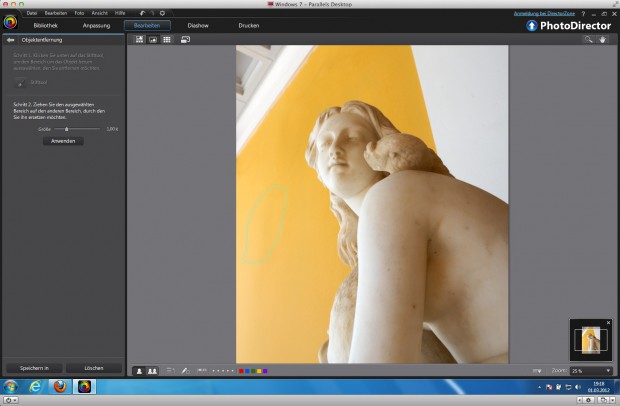This screenshot has width=620, height=406.
Task: Go back from Objektentfernung panel
Action: (10, 40)
